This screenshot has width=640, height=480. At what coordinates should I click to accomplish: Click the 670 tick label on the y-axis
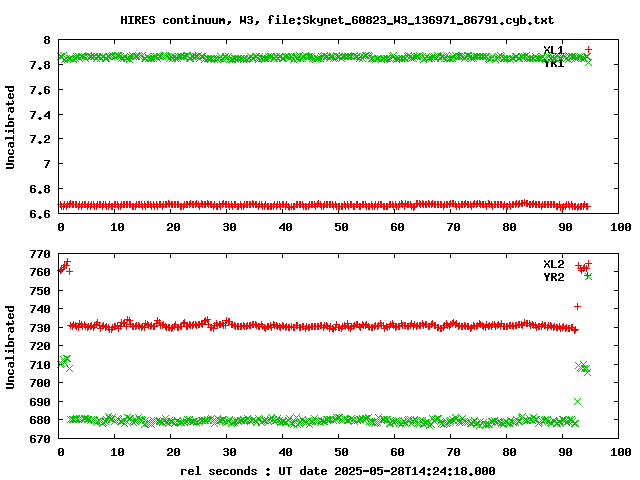40,439
